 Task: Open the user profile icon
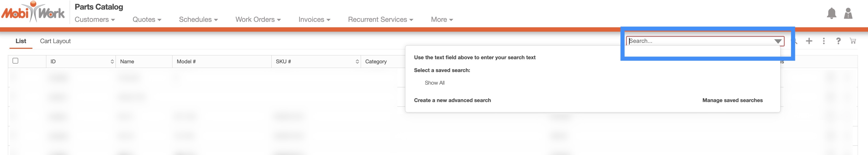(x=848, y=13)
